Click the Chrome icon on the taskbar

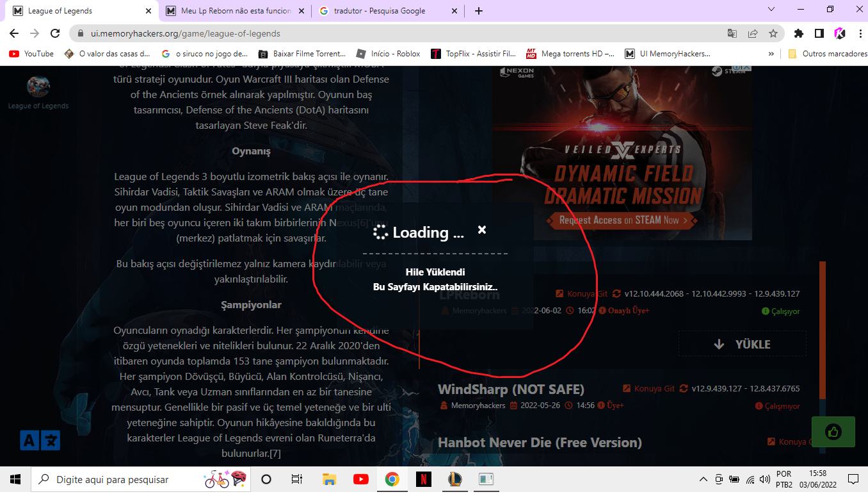(x=392, y=479)
